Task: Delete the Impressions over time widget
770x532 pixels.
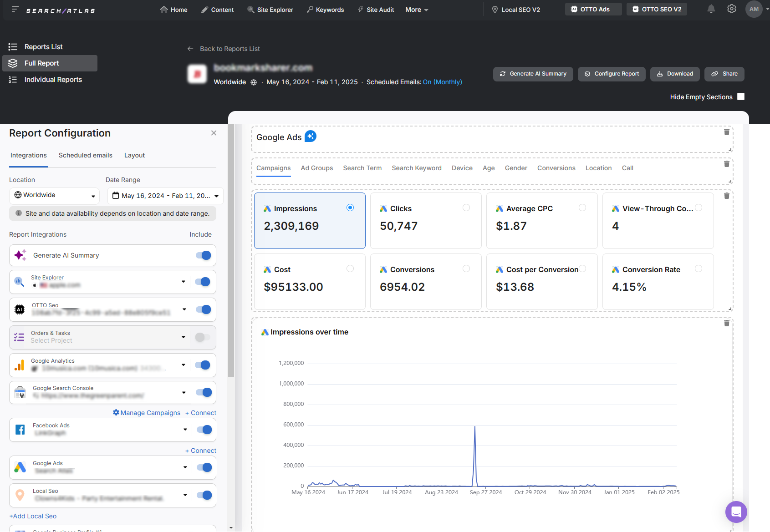Action: click(726, 323)
